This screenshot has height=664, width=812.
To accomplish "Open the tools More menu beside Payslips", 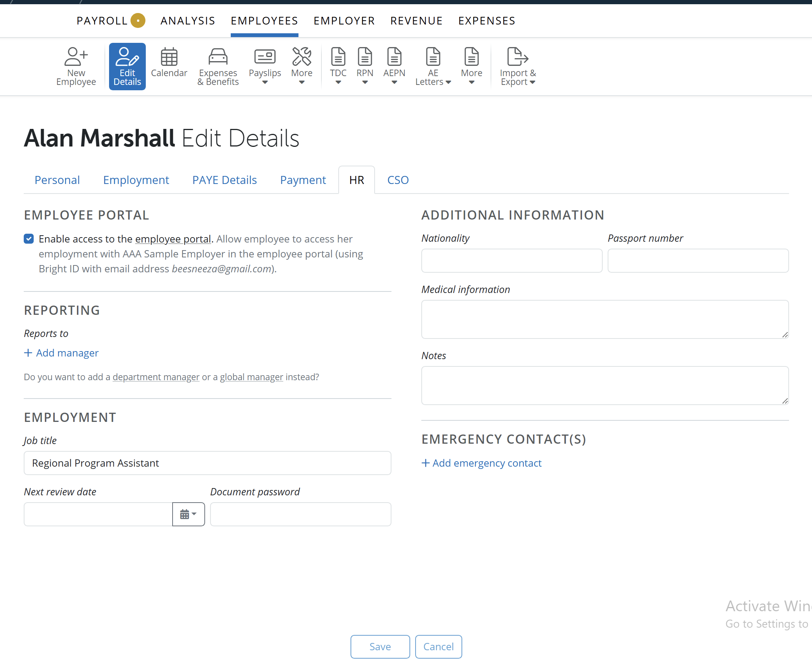I will [302, 67].
